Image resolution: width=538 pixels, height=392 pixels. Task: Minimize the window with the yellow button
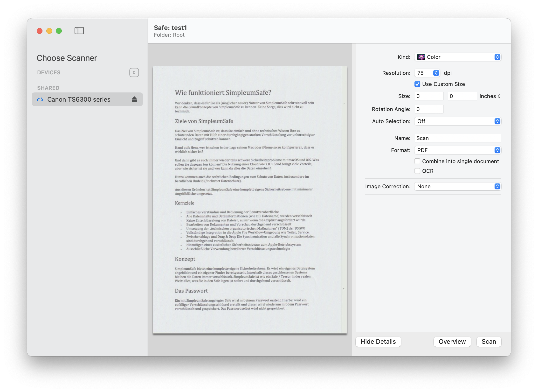coord(49,31)
